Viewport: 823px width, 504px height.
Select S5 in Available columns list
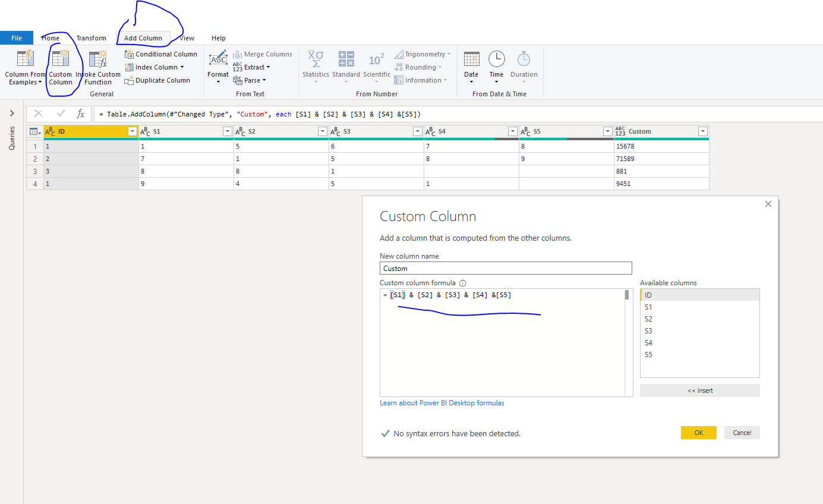pyautogui.click(x=700, y=355)
